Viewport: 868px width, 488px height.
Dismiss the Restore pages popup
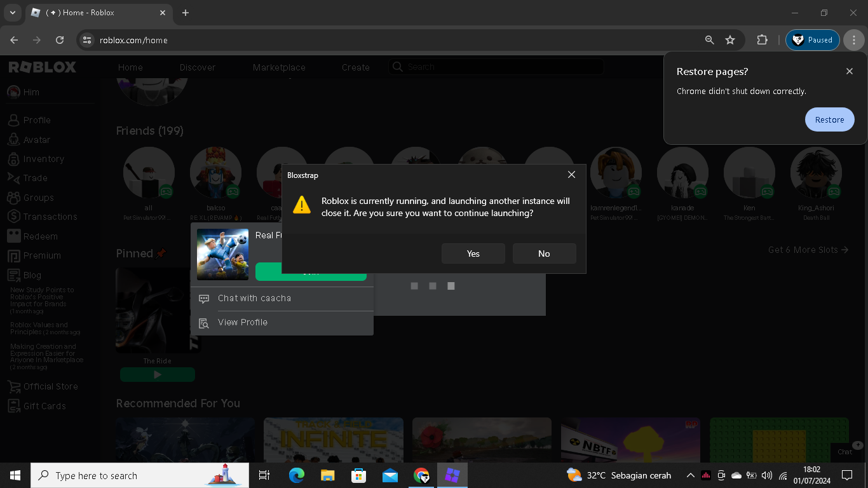pyautogui.click(x=850, y=71)
